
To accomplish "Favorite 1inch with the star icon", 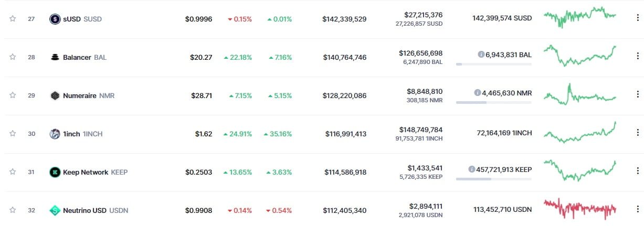I will [13, 134].
